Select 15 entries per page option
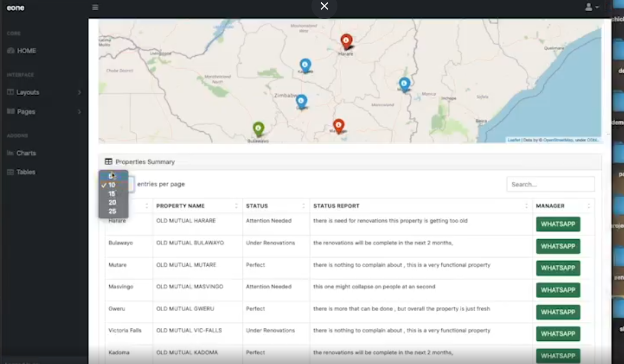This screenshot has height=364, width=624. (114, 193)
